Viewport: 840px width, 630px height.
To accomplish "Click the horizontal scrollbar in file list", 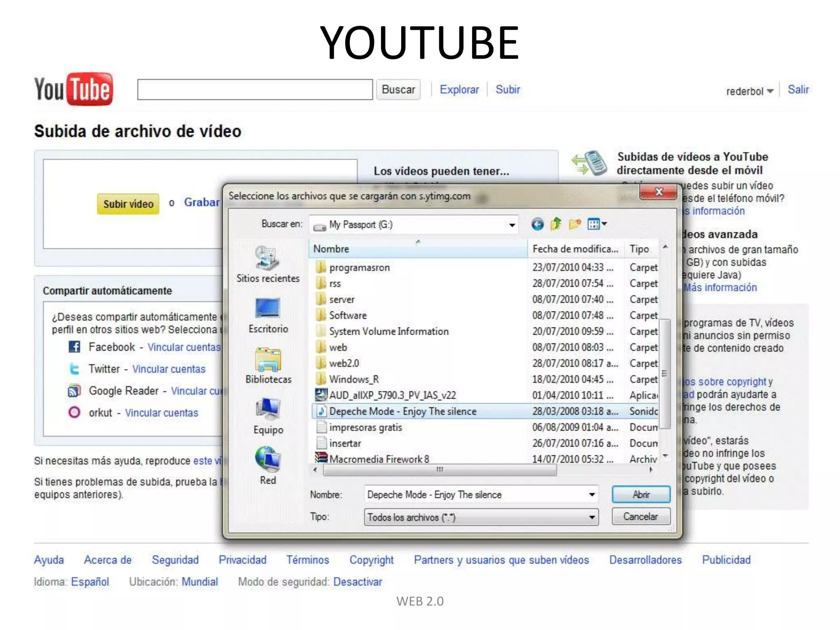I will click(440, 470).
